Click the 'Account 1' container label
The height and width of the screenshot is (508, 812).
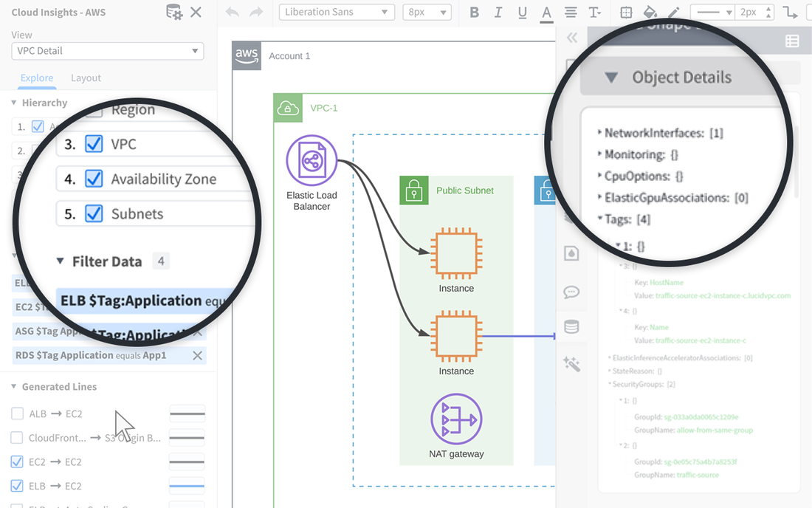[289, 56]
